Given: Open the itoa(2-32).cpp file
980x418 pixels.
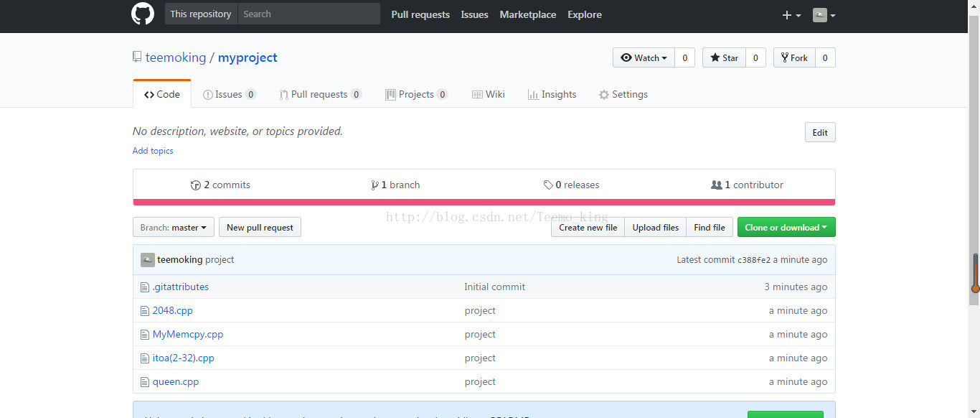Looking at the screenshot, I should click(184, 358).
